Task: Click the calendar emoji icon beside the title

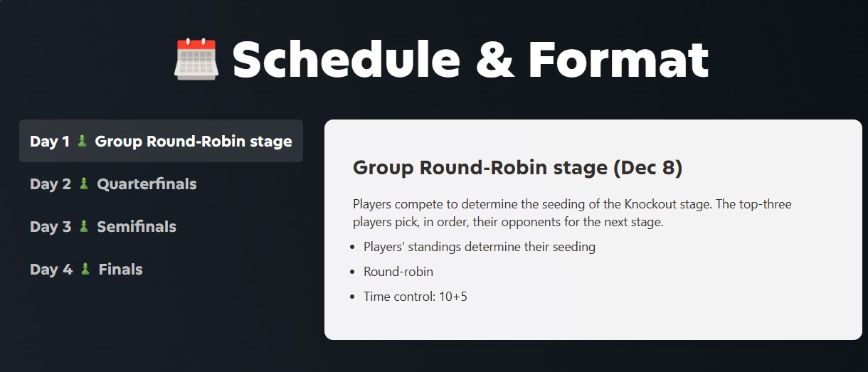Action: pyautogui.click(x=195, y=59)
